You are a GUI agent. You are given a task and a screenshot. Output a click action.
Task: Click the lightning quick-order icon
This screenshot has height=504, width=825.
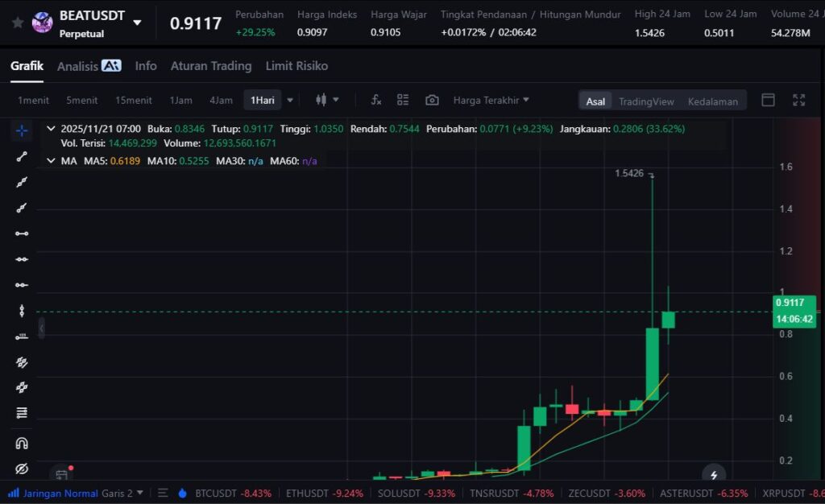(x=712, y=475)
